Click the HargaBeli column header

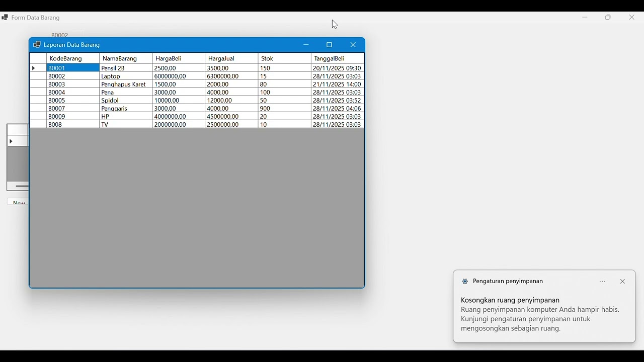(179, 58)
